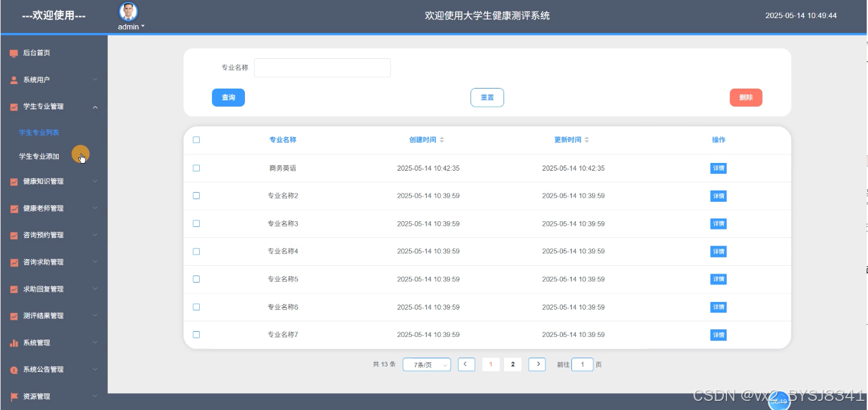Open 详情 for 专业名称4
The width and height of the screenshot is (868, 410).
point(718,252)
